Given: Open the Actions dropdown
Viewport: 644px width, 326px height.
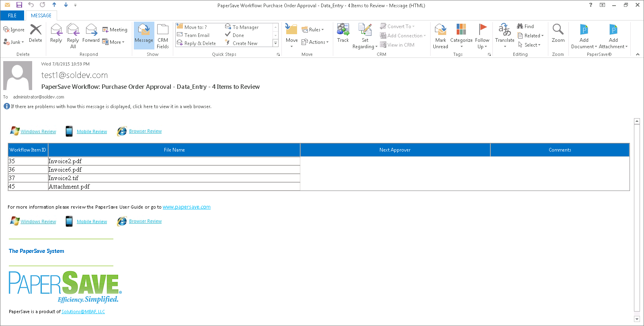Looking at the screenshot, I should click(315, 42).
